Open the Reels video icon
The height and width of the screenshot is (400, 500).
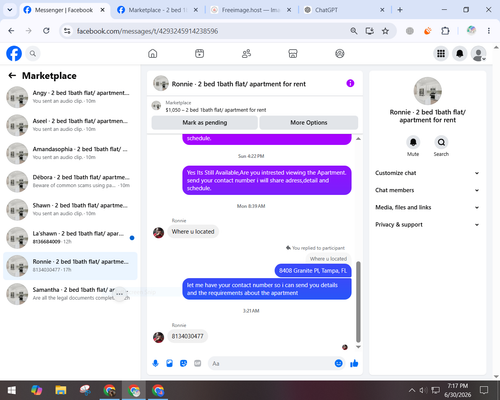(199, 53)
